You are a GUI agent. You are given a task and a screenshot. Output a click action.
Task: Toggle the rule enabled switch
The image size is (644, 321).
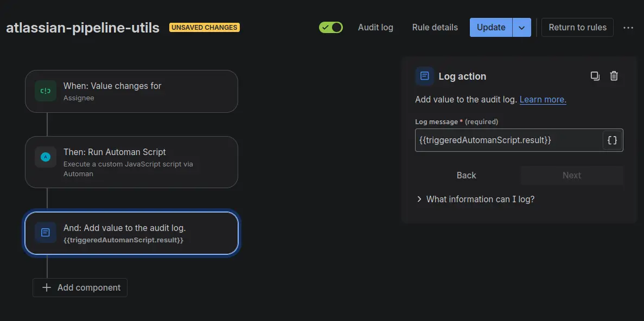coord(331,27)
